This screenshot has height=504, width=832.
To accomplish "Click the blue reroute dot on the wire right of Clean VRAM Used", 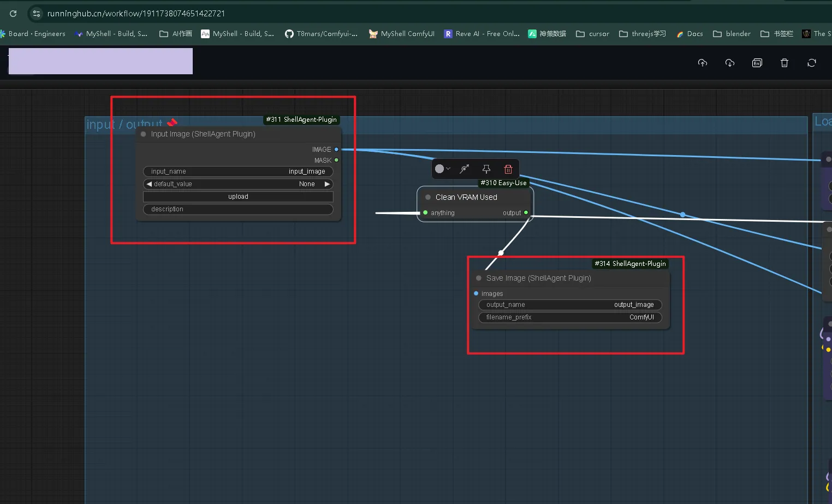I will [682, 215].
